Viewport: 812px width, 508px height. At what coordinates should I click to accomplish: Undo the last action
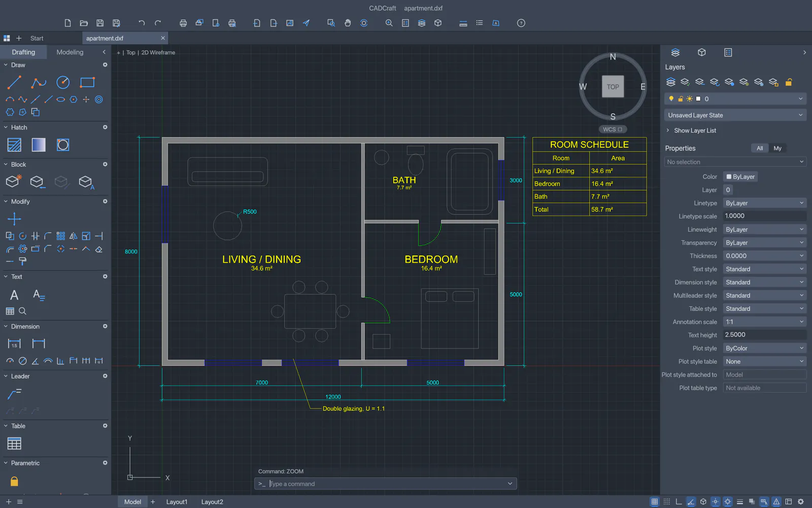(142, 23)
